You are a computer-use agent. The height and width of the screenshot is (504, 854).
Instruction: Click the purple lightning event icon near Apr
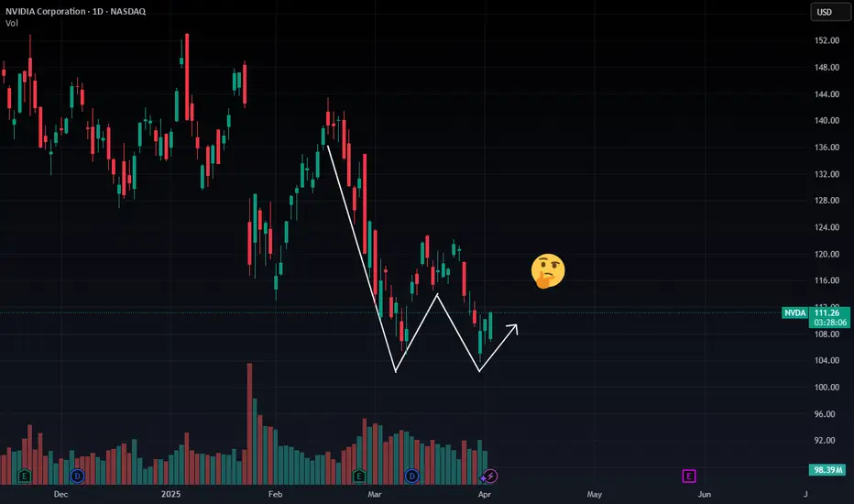(x=490, y=477)
